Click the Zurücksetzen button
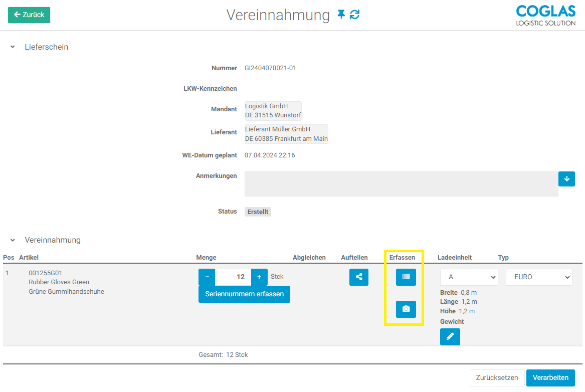This screenshot has width=585, height=392. (497, 377)
